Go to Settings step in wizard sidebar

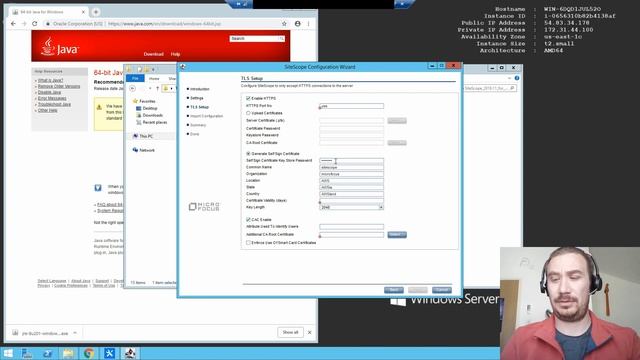197,98
